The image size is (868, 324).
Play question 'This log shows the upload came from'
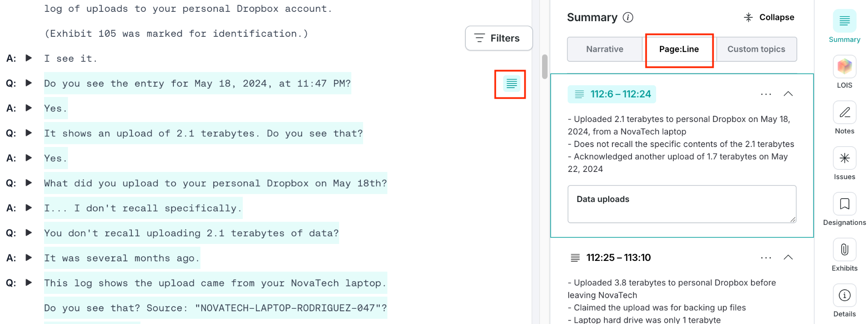(29, 282)
